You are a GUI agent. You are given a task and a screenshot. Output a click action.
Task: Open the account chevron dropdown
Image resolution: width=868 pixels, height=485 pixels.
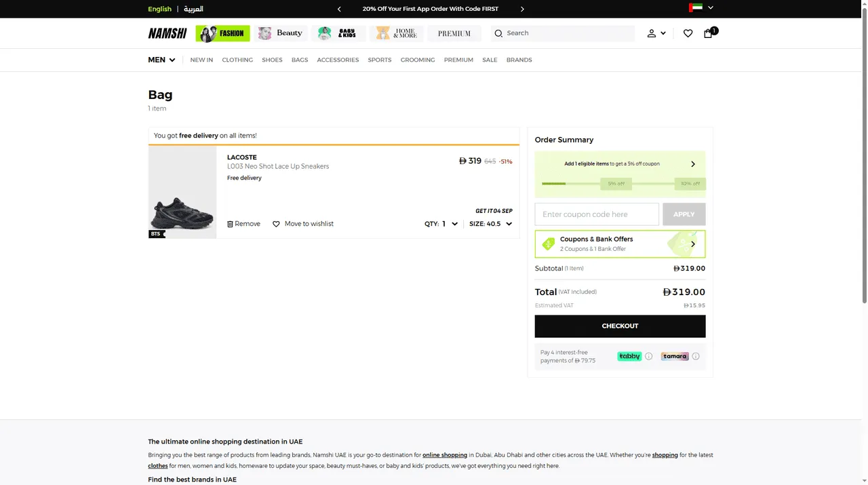click(663, 33)
